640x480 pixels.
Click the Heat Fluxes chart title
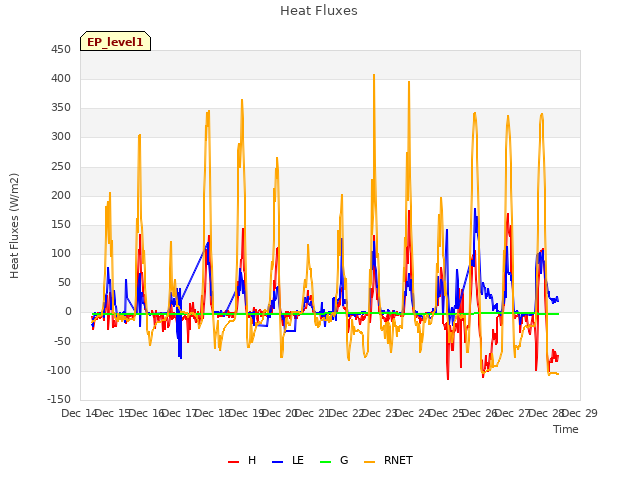point(319,11)
